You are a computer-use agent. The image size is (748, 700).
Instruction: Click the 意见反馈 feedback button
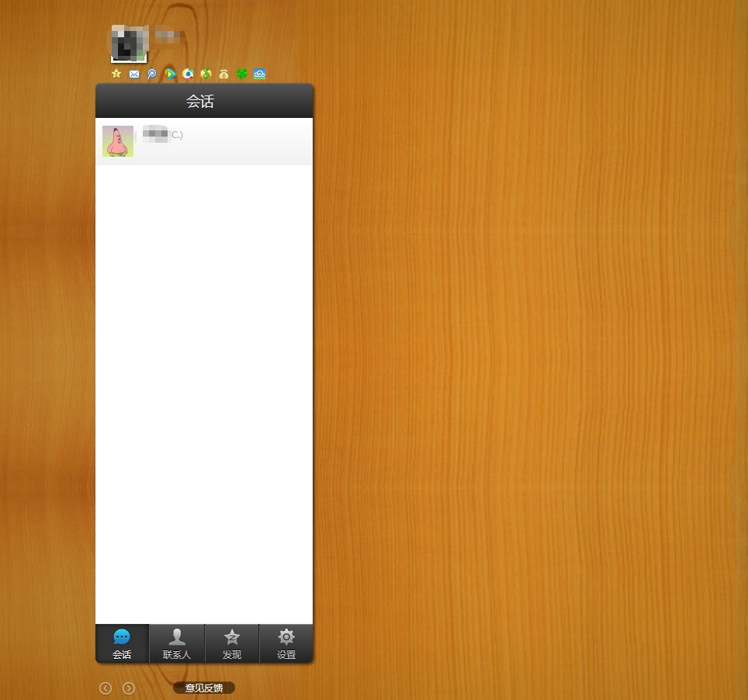click(203, 688)
